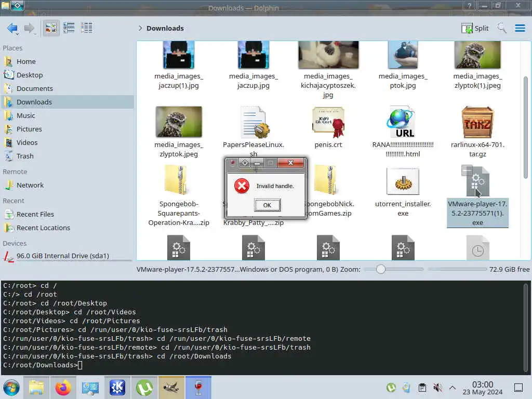The height and width of the screenshot is (399, 532).
Task: Close the Invalid handle dialog window
Action: click(290, 163)
